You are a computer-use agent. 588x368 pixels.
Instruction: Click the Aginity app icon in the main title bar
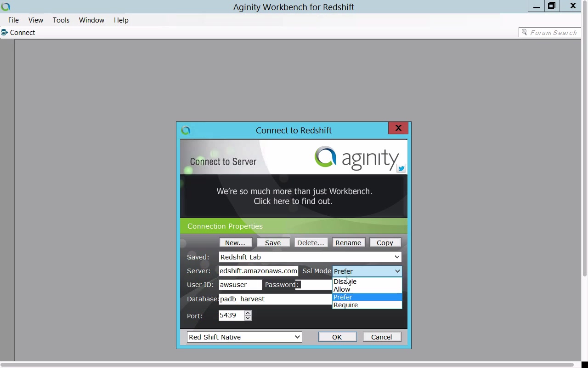pos(6,6)
